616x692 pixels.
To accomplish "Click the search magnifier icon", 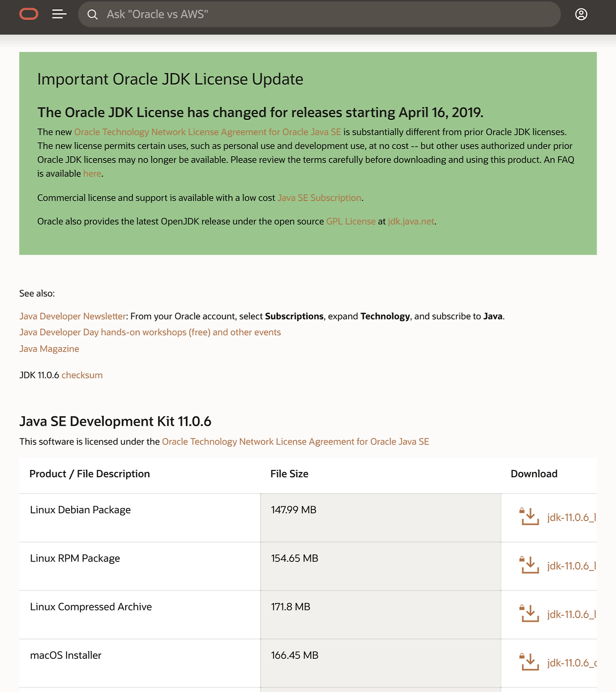I will click(92, 14).
